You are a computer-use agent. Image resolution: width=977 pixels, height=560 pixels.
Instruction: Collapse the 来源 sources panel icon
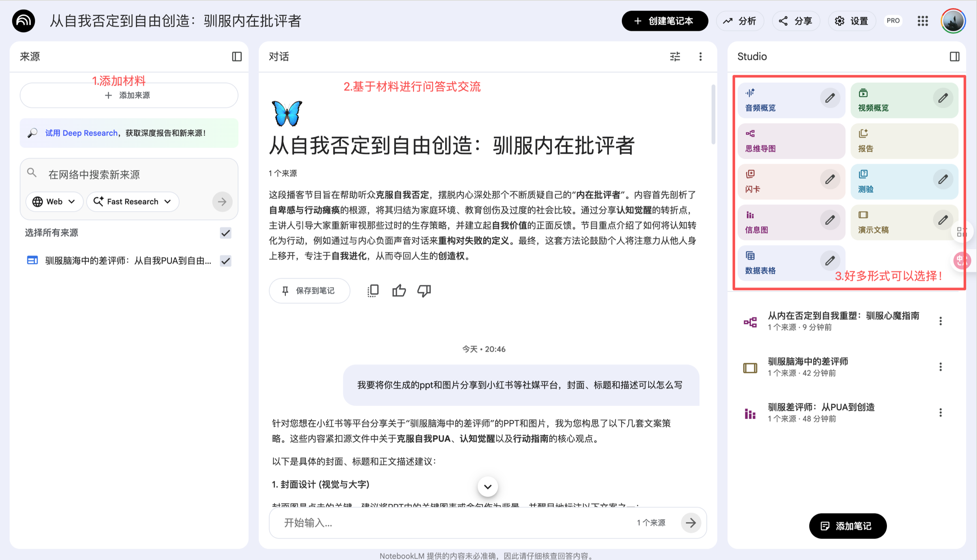coord(237,56)
